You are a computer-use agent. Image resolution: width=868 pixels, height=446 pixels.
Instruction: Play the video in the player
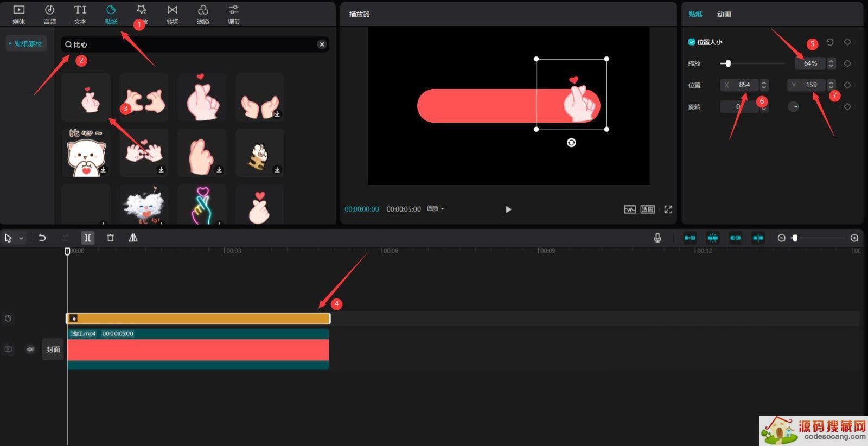click(508, 209)
